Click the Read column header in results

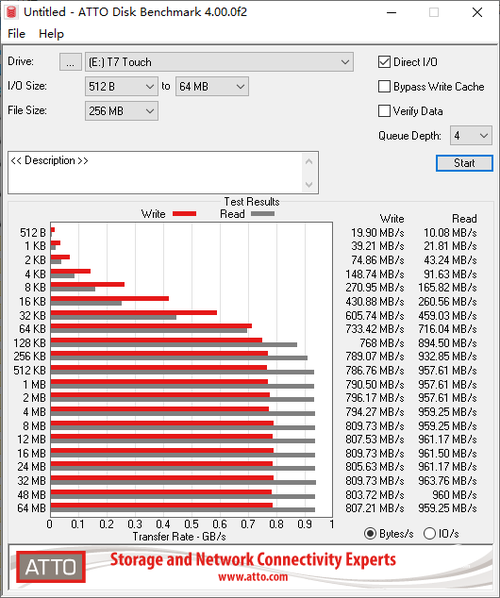[464, 219]
